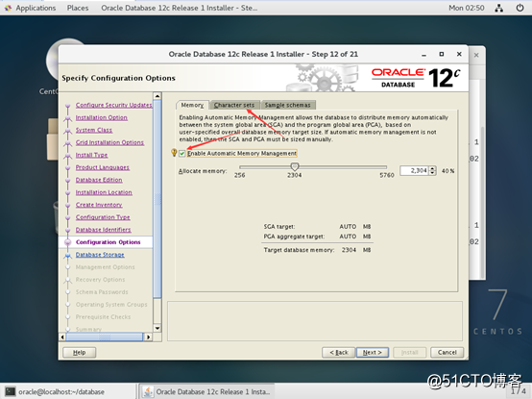Go to System Class step
This screenshot has height=399, width=532.
click(94, 130)
